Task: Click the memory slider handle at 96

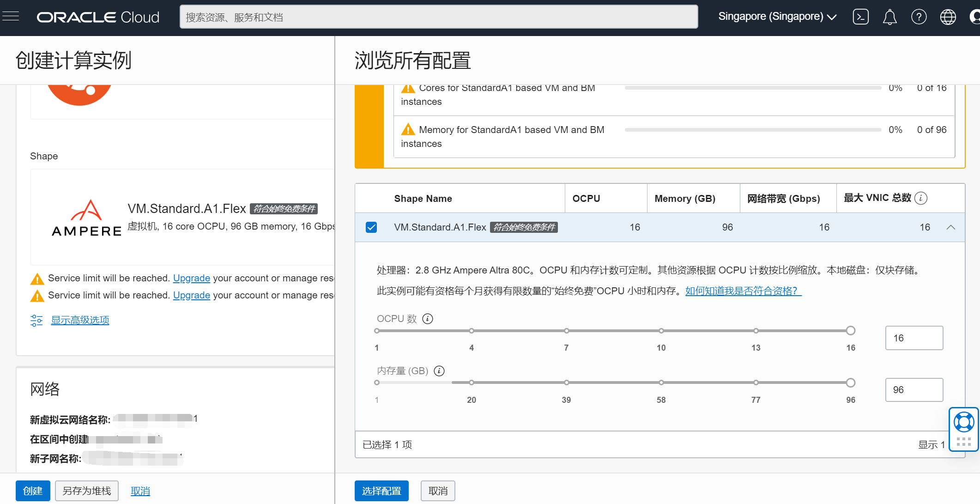Action: click(x=851, y=383)
